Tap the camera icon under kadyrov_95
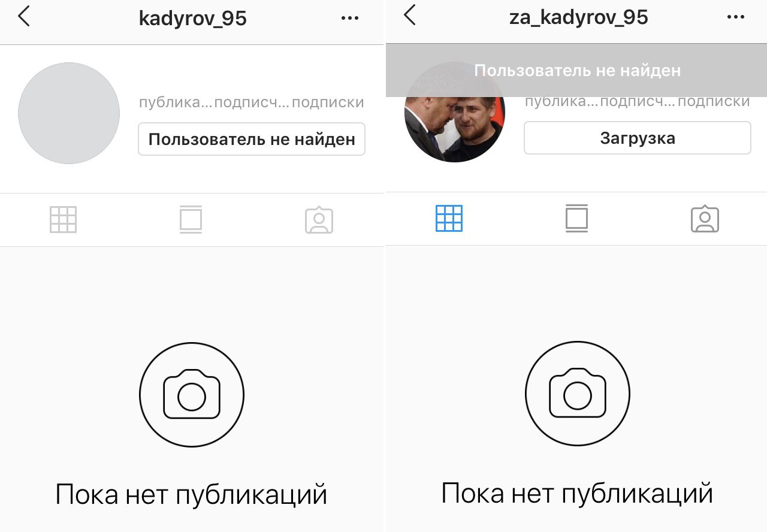This screenshot has height=532, width=767. tap(192, 395)
